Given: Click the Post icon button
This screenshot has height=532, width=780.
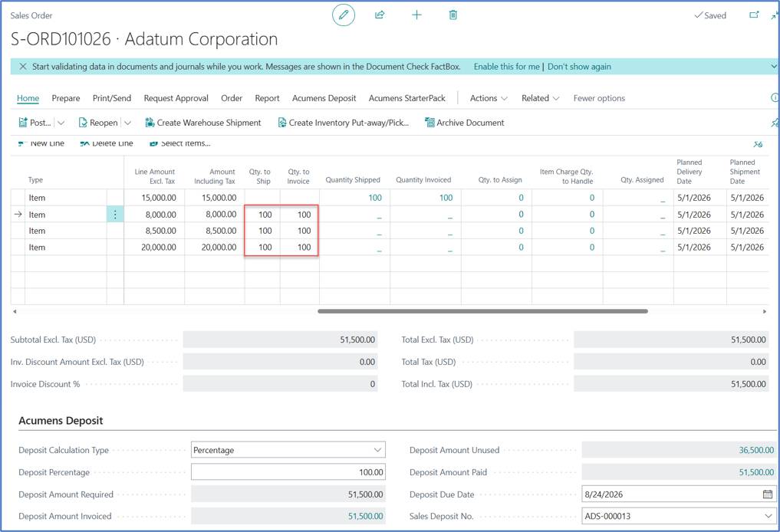Looking at the screenshot, I should [35, 123].
